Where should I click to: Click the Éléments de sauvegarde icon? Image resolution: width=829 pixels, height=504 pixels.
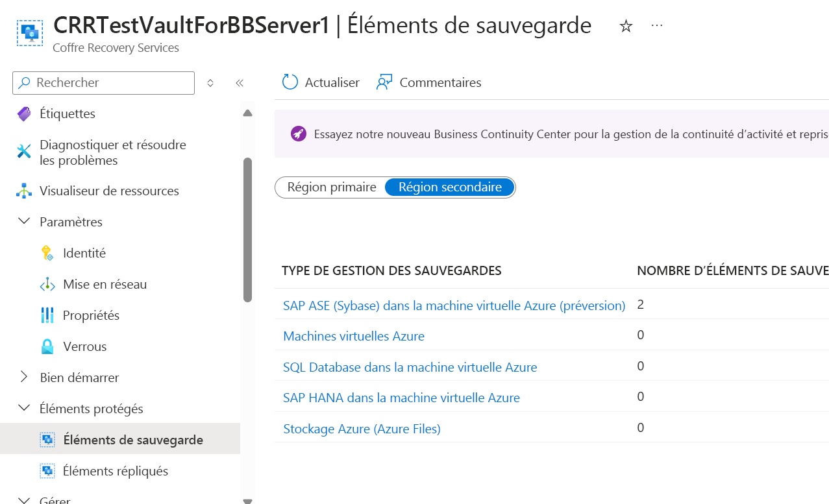47,440
